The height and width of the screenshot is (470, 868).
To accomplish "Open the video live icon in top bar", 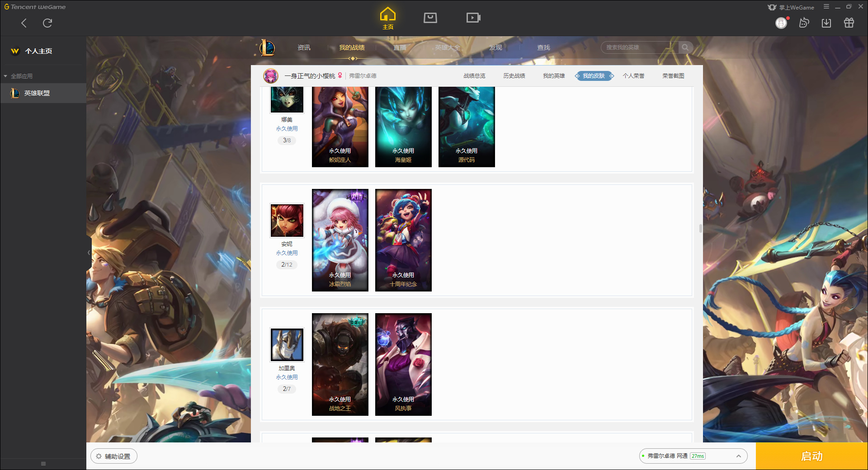I will click(x=473, y=18).
